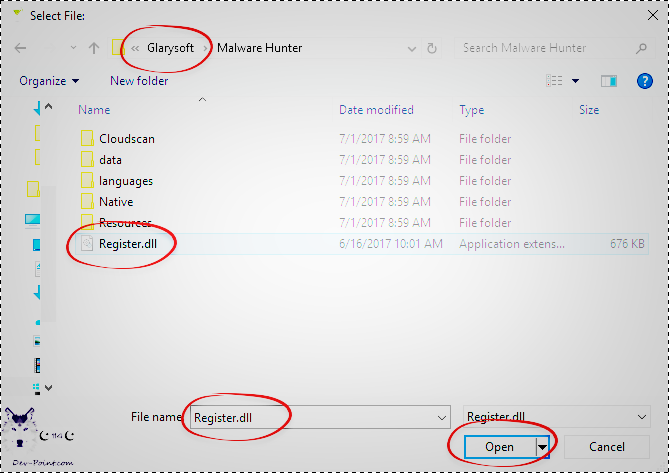Click the Up one level arrow

[x=94, y=48]
